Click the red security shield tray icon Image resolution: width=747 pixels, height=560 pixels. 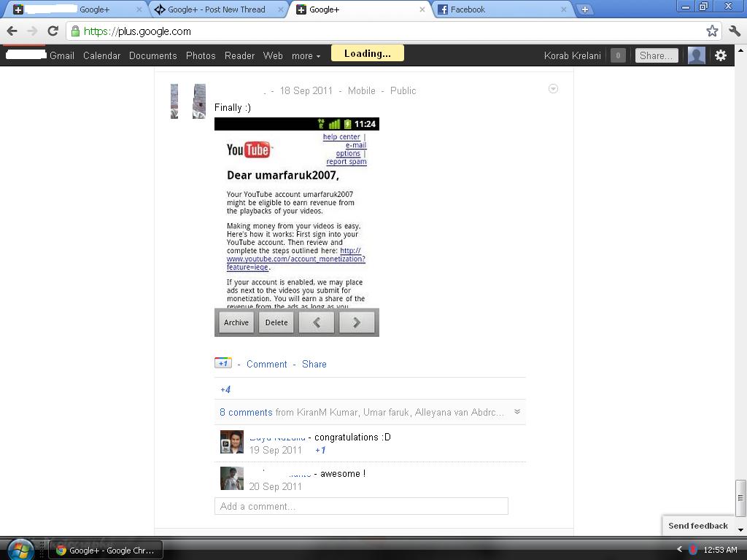pos(693,550)
